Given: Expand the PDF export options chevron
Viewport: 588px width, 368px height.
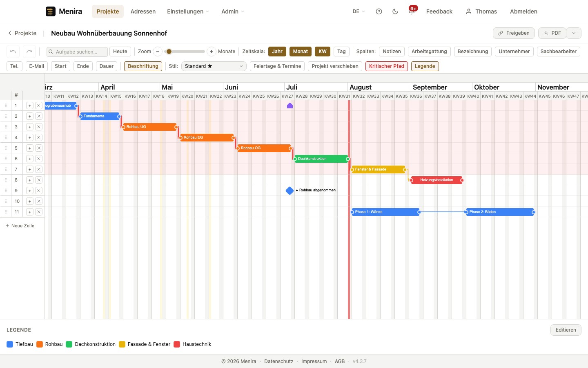Looking at the screenshot, I should pos(574,33).
